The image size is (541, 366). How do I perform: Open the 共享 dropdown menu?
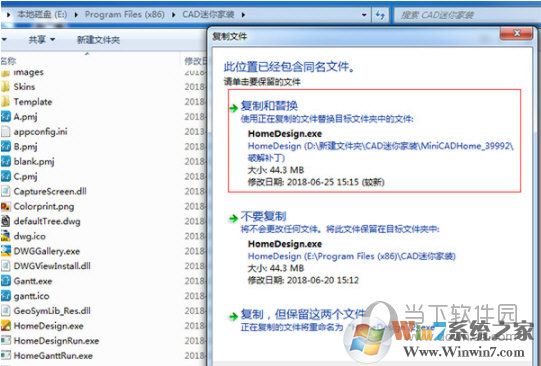coord(42,40)
